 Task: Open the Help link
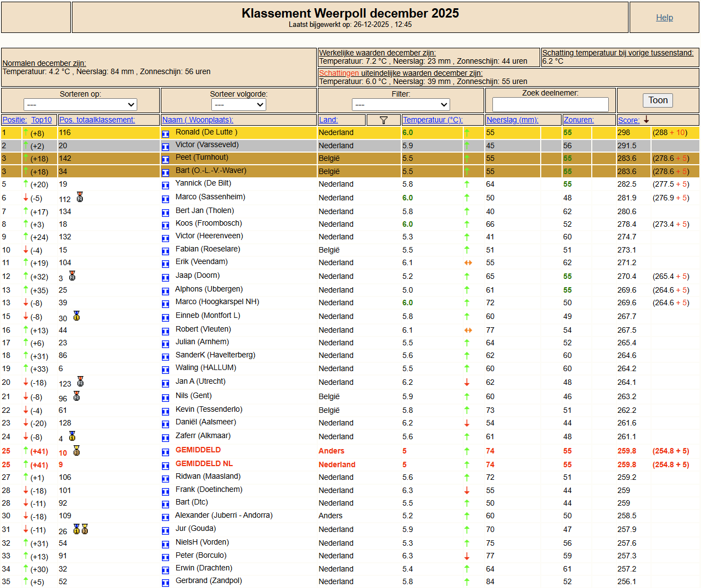pyautogui.click(x=664, y=18)
